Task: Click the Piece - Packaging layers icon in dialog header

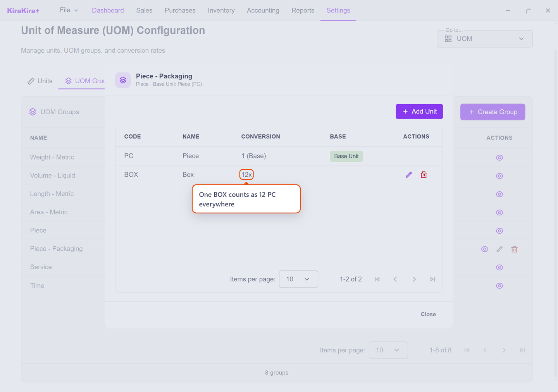Action: 123,80
